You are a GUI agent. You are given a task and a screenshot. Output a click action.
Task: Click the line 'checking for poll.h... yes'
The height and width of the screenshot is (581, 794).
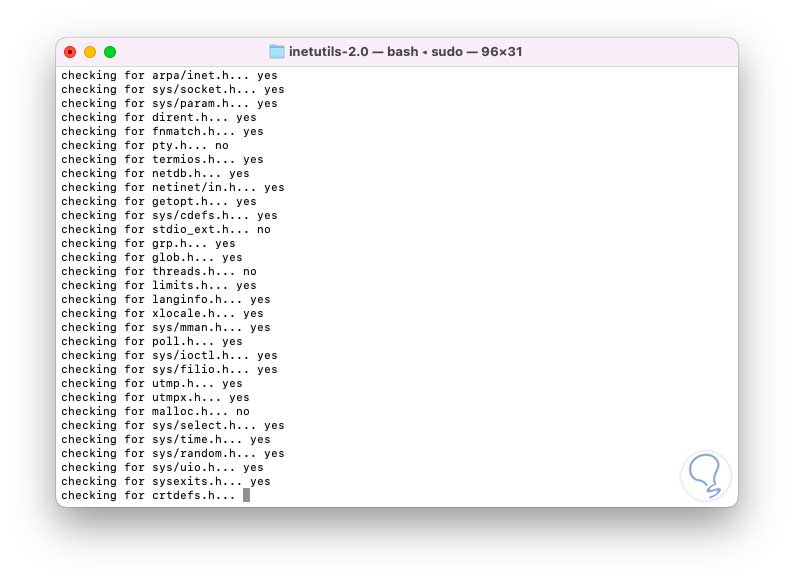[x=152, y=342]
